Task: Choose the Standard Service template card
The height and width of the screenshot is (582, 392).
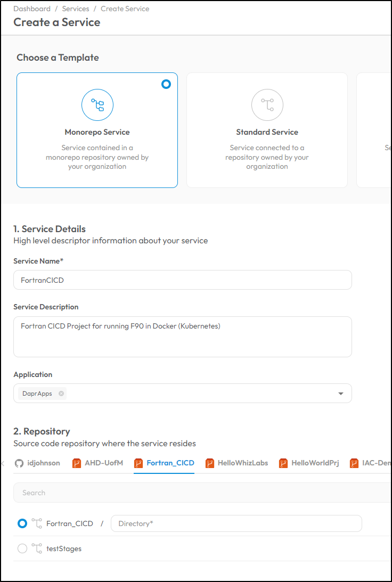Action: (267, 130)
